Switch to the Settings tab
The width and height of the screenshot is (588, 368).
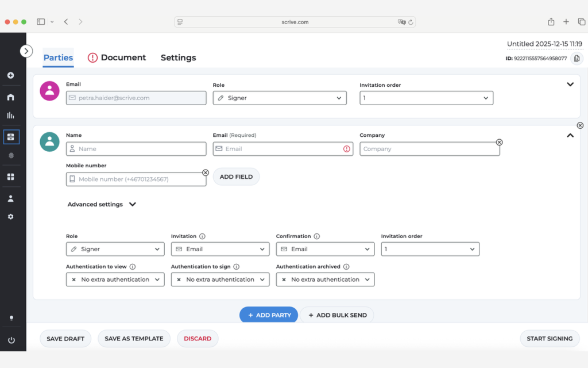tap(179, 58)
